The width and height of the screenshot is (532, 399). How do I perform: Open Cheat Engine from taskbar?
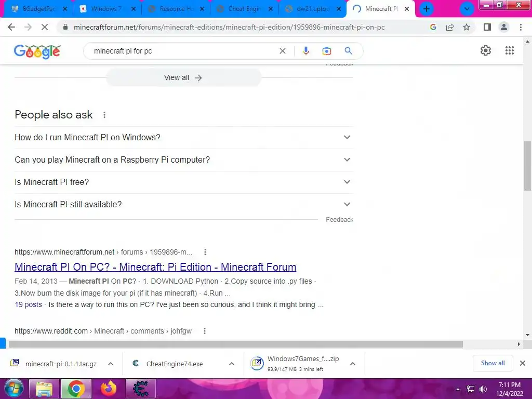[x=140, y=389]
